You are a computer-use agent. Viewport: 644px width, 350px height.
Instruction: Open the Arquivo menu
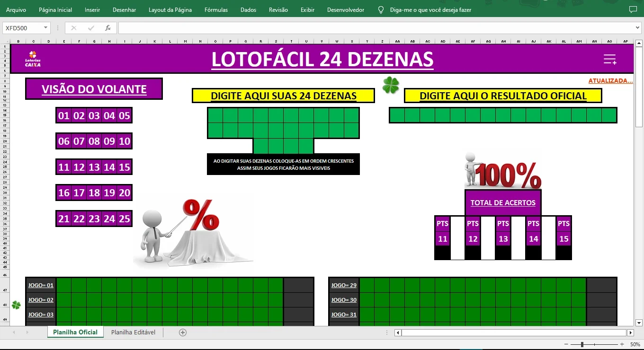(16, 9)
